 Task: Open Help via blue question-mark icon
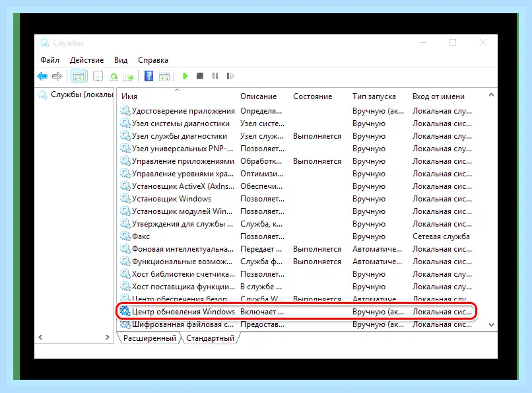tap(149, 76)
